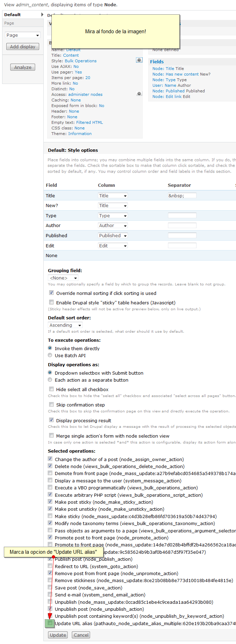Viewport: 236px width, 644px height.
Task: Choose Each action as a separate button
Action: [x=50, y=380]
